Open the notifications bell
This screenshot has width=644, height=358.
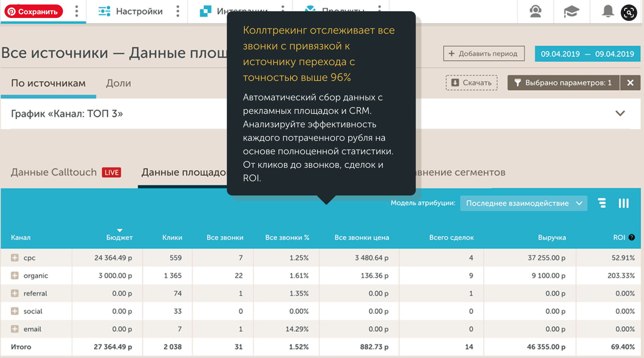click(608, 12)
